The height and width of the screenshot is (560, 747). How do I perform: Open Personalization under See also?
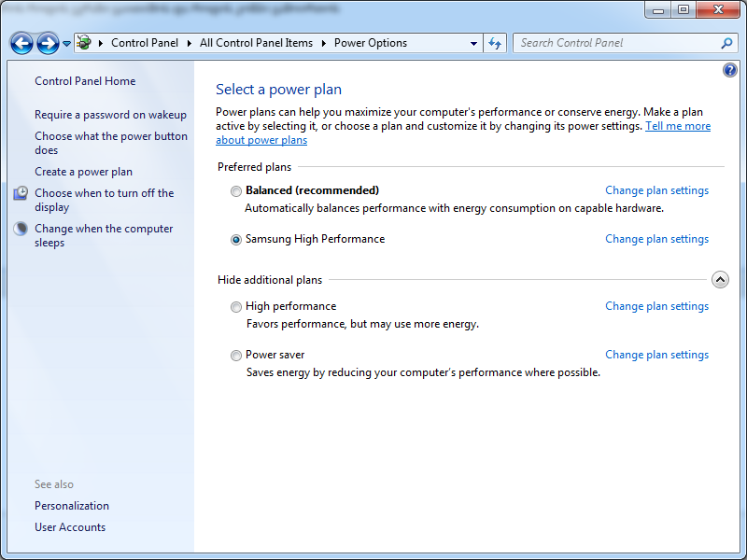[x=72, y=505]
